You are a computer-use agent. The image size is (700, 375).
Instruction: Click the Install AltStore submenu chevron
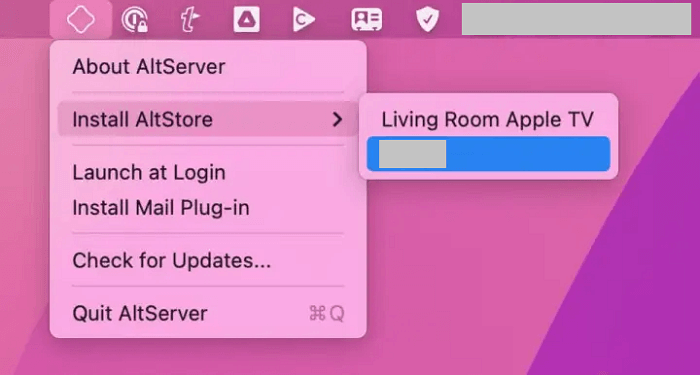[x=338, y=119]
